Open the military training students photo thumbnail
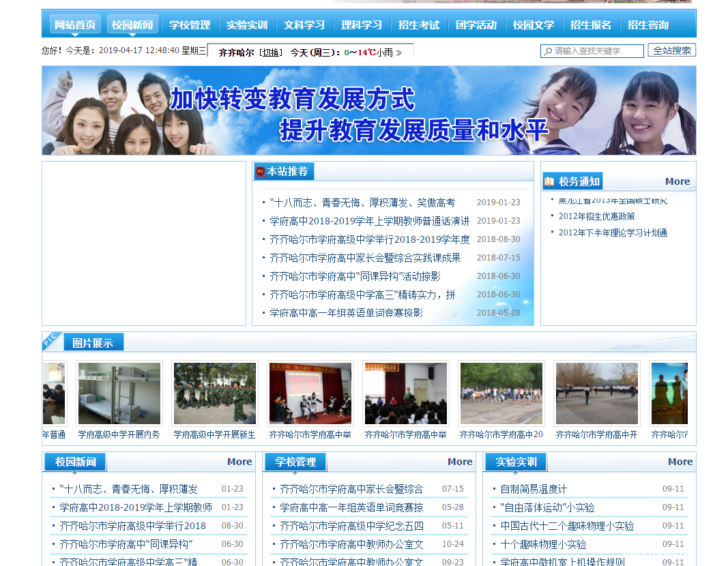The image size is (728, 566). pos(215,393)
